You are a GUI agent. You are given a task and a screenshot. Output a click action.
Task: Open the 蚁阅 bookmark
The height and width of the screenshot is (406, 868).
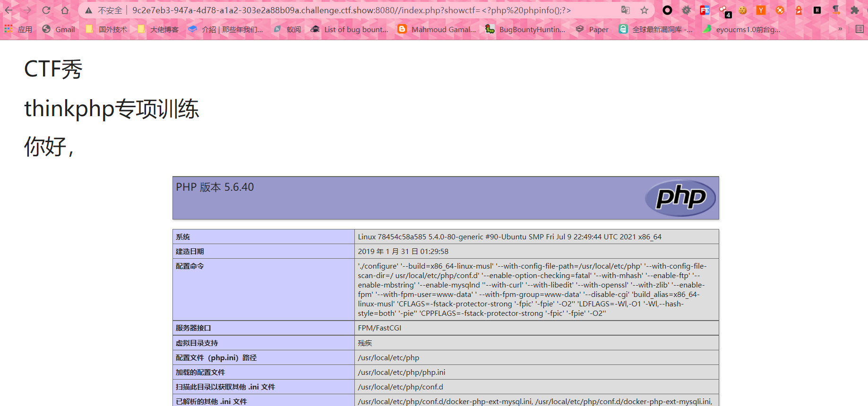click(x=287, y=29)
